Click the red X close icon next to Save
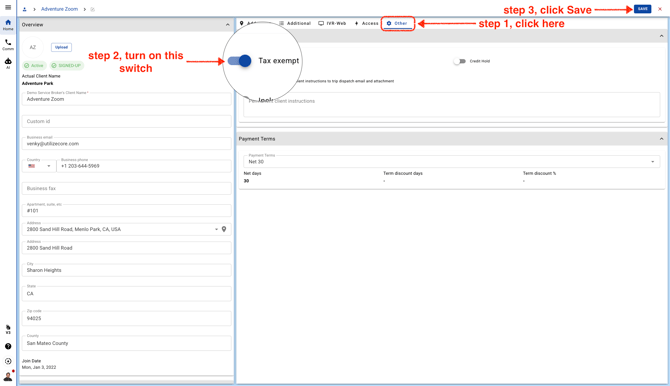The height and width of the screenshot is (386, 670). pyautogui.click(x=660, y=9)
